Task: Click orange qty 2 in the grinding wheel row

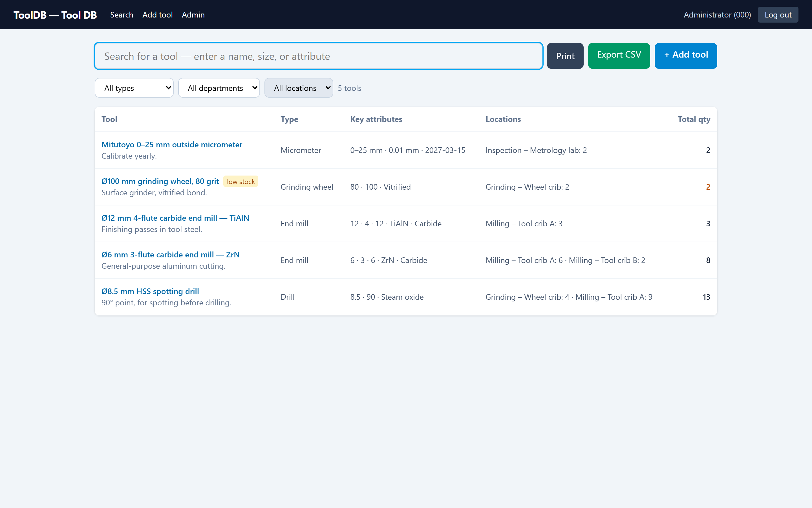Action: pyautogui.click(x=708, y=187)
